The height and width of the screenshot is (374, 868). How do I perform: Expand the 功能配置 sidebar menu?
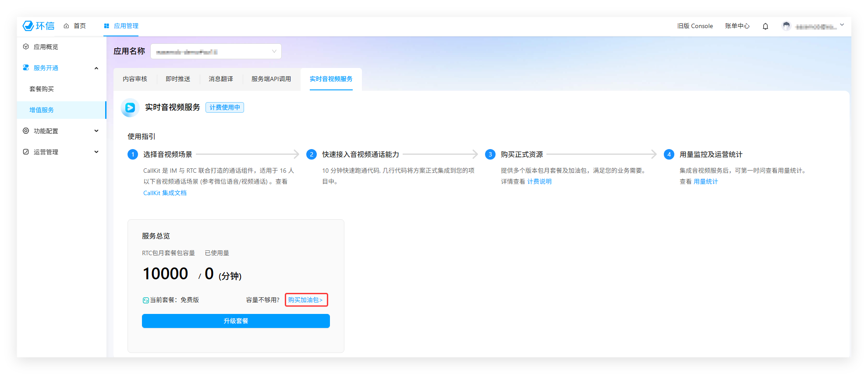point(96,131)
